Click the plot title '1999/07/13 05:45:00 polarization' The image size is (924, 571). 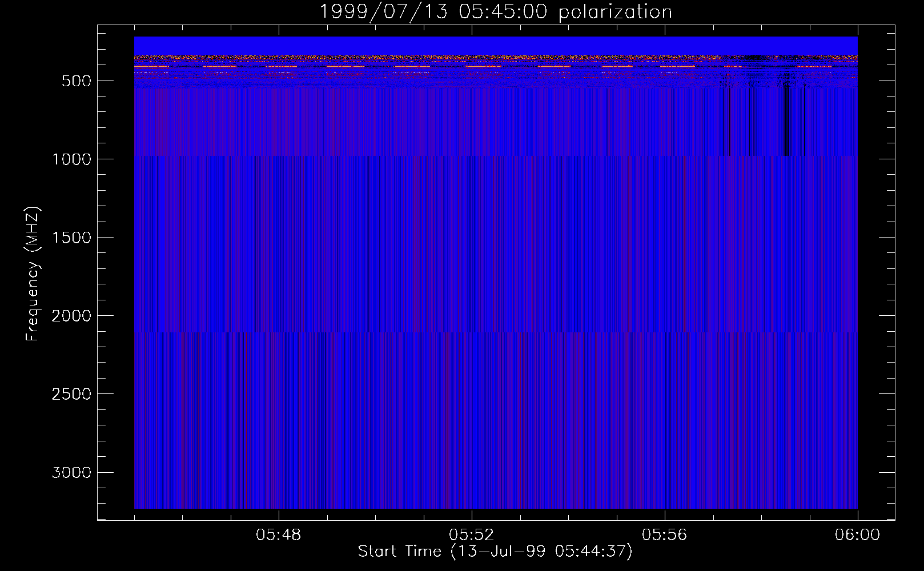pos(496,12)
